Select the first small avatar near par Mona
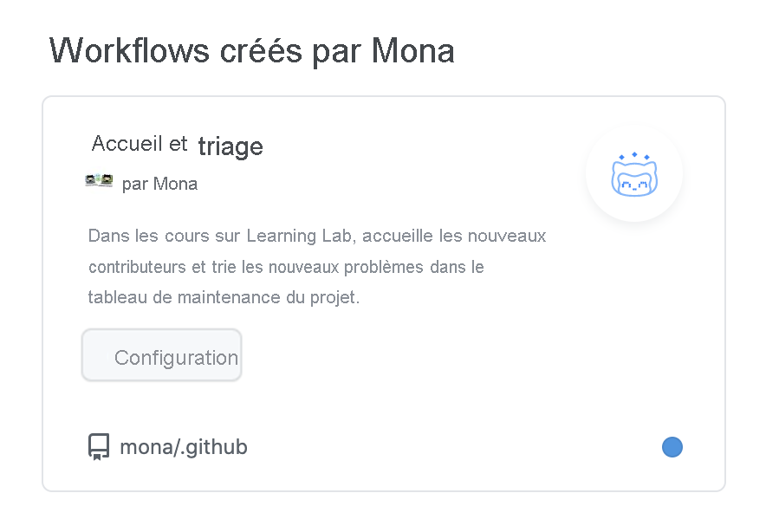Screen dimensions: 766x532 point(92,181)
